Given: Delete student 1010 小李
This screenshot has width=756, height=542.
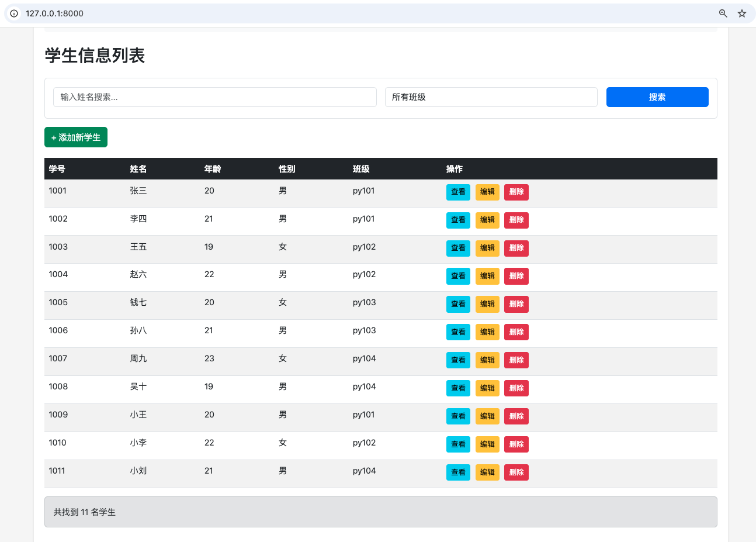Looking at the screenshot, I should [516, 444].
